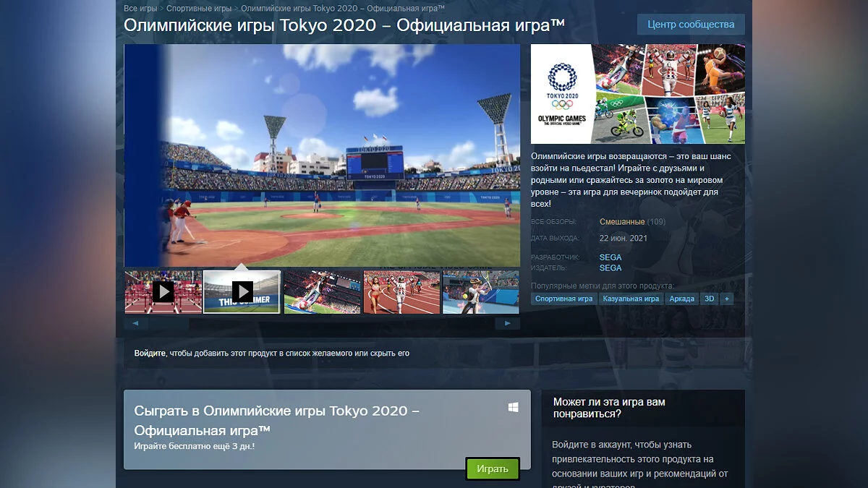Screen dimensions: 868x488
Task: Select the Казуальная игра tag
Action: pyautogui.click(x=631, y=299)
